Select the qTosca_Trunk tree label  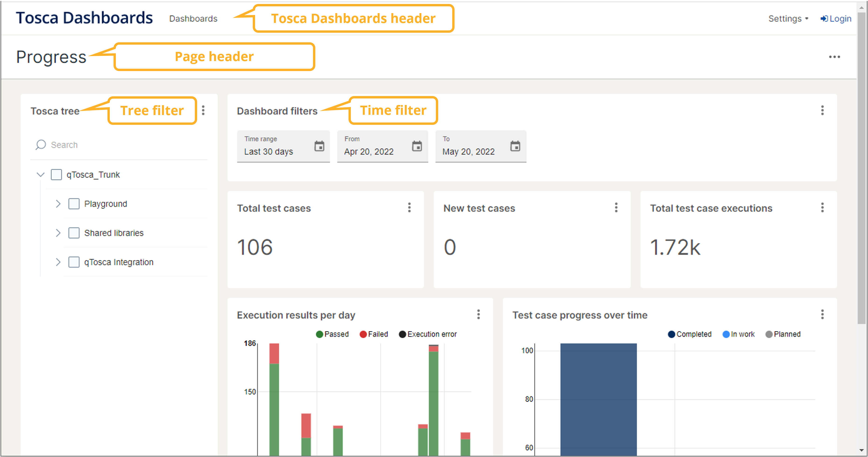point(93,175)
